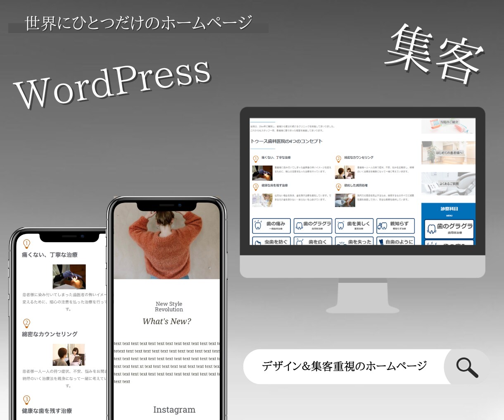
Task: Tap bulb icon 1 on the left phone
Action: tap(27, 244)
